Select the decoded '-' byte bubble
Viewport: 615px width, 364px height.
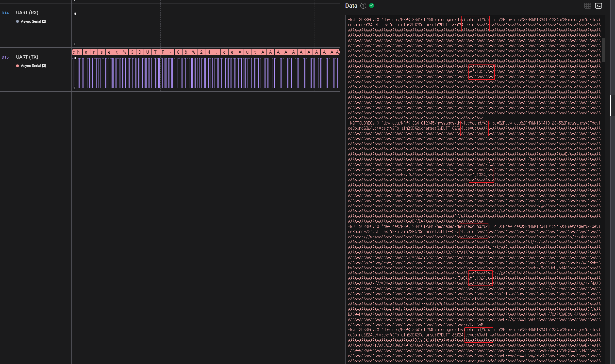[170, 52]
